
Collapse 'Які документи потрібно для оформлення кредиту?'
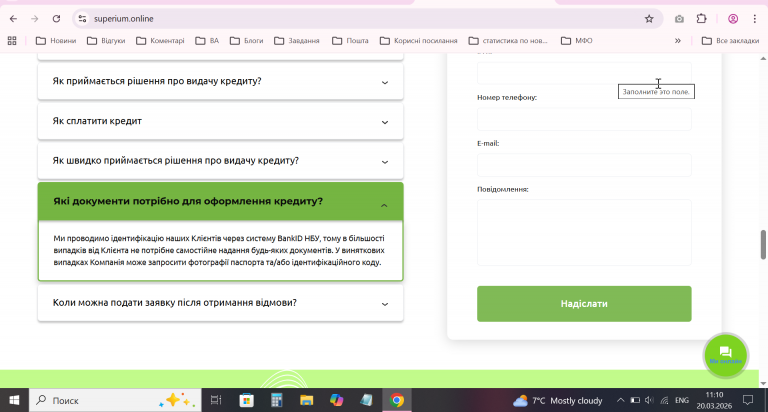pyautogui.click(x=220, y=201)
